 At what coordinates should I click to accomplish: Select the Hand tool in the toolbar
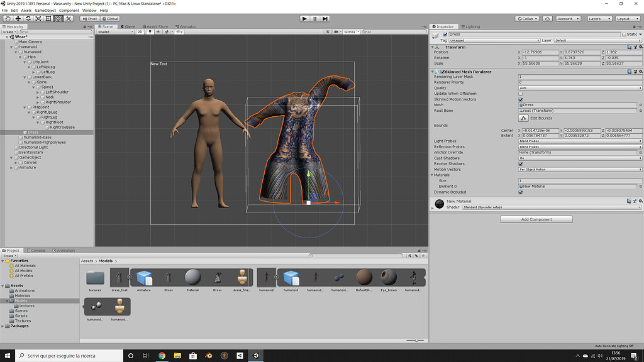[x=8, y=18]
